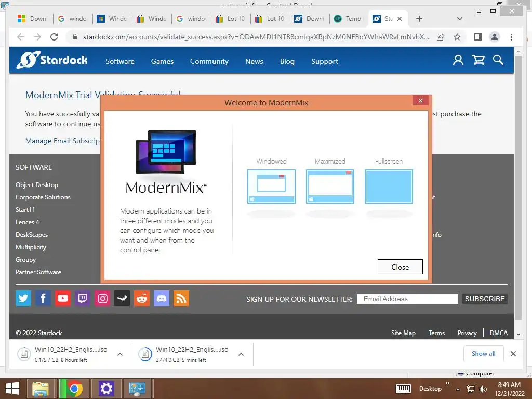Open the shopping cart icon
This screenshot has width=532, height=399.
point(478,60)
